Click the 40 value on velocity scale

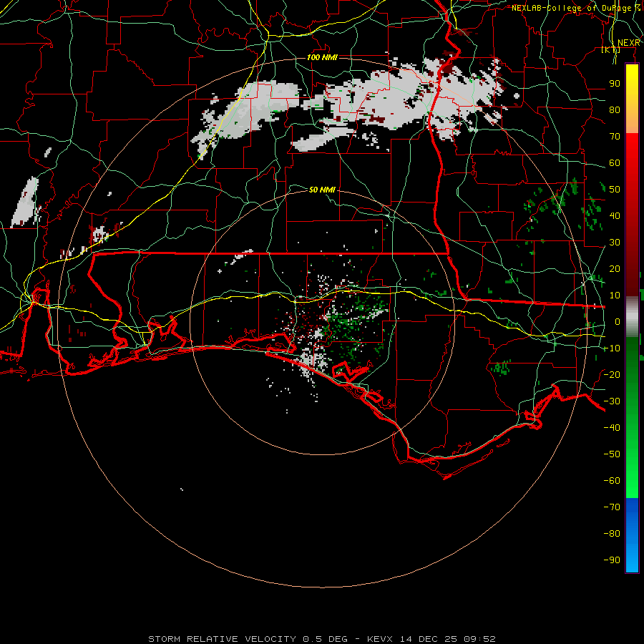point(615,216)
